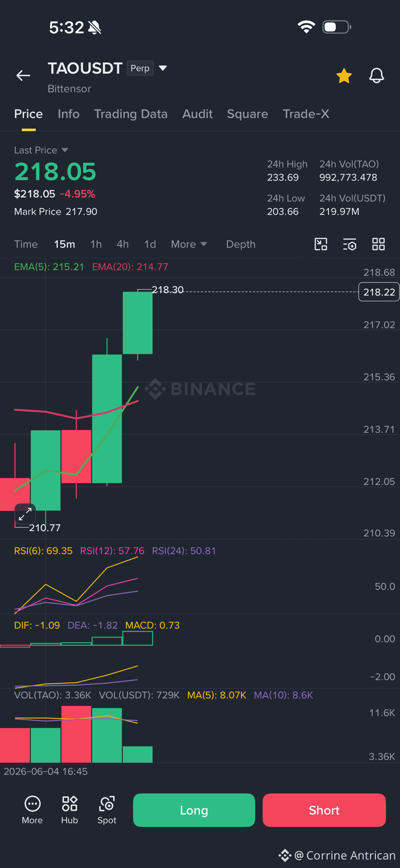Open the Trading Data tab
The image size is (400, 868).
[131, 114]
